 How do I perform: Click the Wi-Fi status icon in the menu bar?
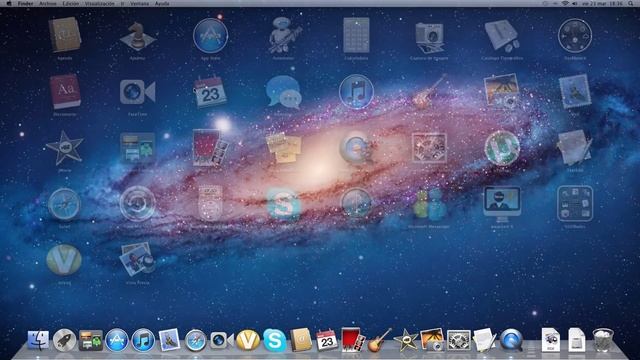click(x=565, y=3)
